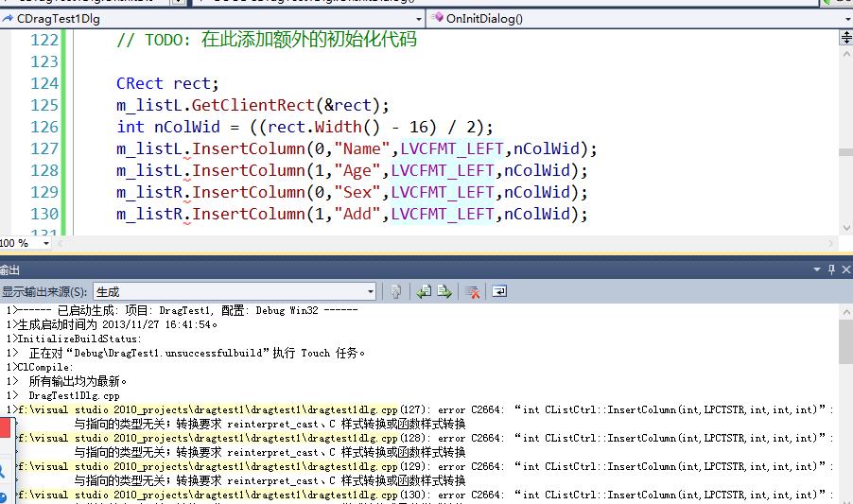Clear all output with the red X icon
This screenshot has height=504, width=853.
(472, 292)
